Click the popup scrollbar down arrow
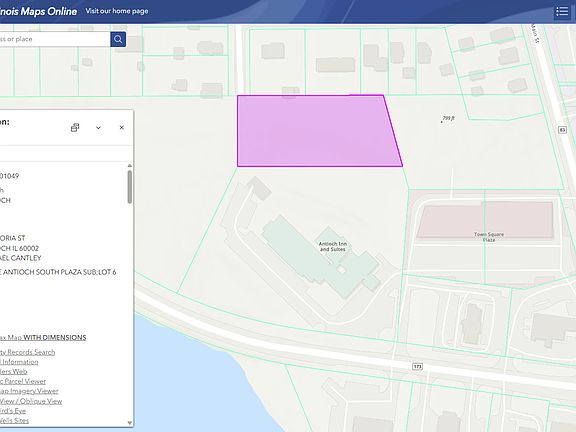 coord(130,422)
